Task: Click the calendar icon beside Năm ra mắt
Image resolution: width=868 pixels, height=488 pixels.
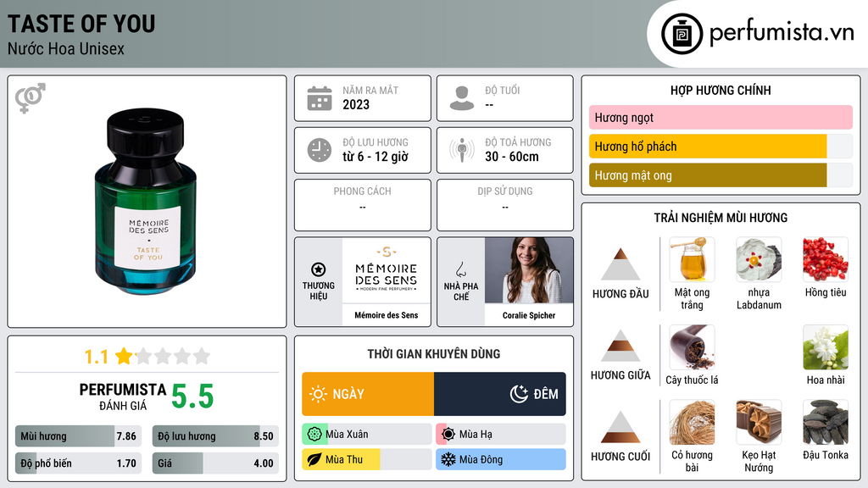Action: point(320,98)
